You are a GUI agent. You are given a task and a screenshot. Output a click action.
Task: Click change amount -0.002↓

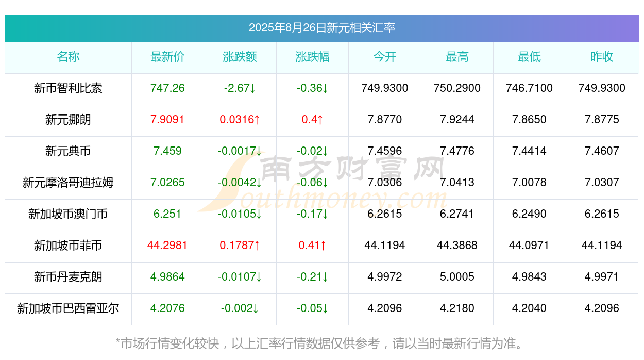click(240, 308)
